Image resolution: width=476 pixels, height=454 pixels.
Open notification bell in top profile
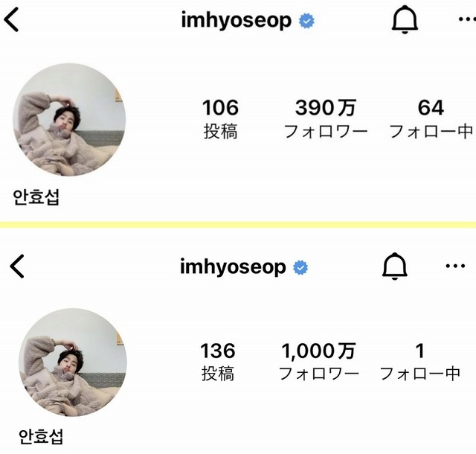point(405,19)
